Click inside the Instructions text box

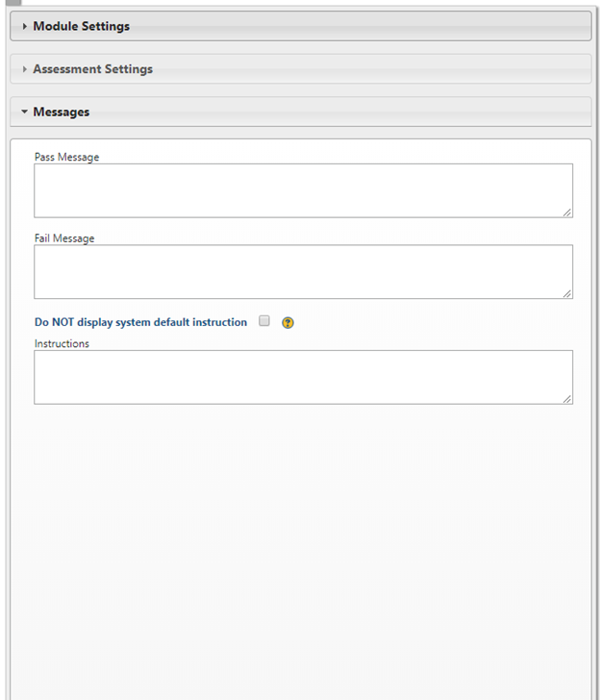click(x=303, y=377)
